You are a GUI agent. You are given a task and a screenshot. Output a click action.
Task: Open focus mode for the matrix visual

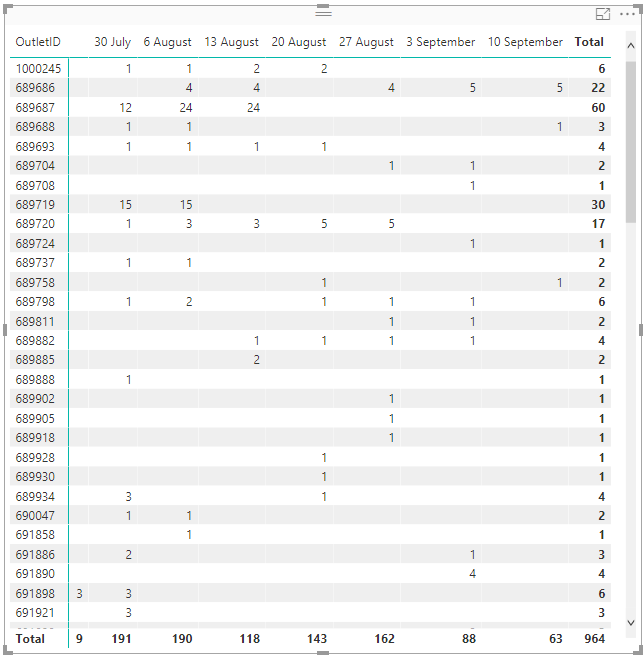tap(603, 14)
